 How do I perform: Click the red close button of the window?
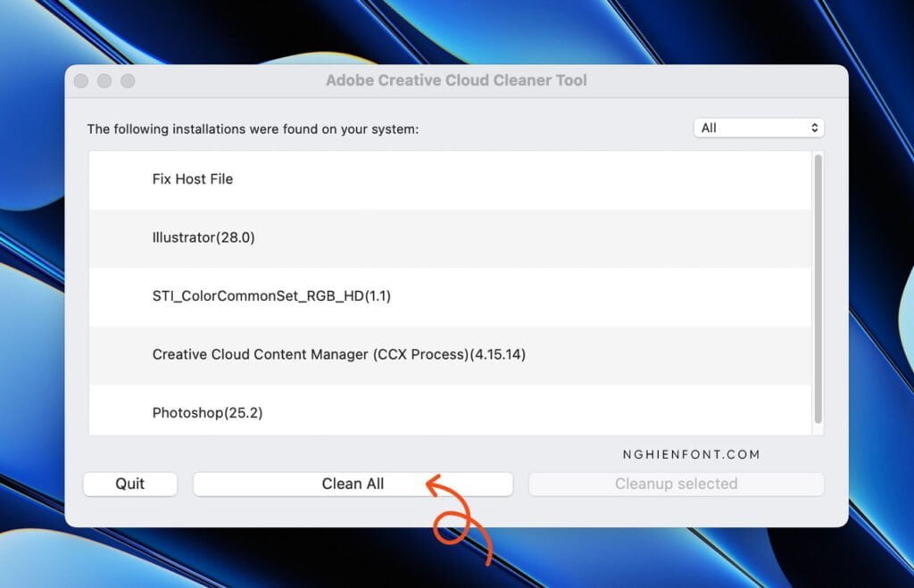tap(80, 80)
